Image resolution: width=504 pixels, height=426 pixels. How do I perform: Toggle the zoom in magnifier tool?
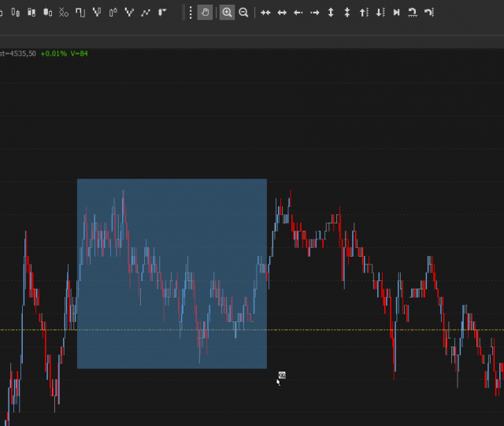[x=227, y=13]
